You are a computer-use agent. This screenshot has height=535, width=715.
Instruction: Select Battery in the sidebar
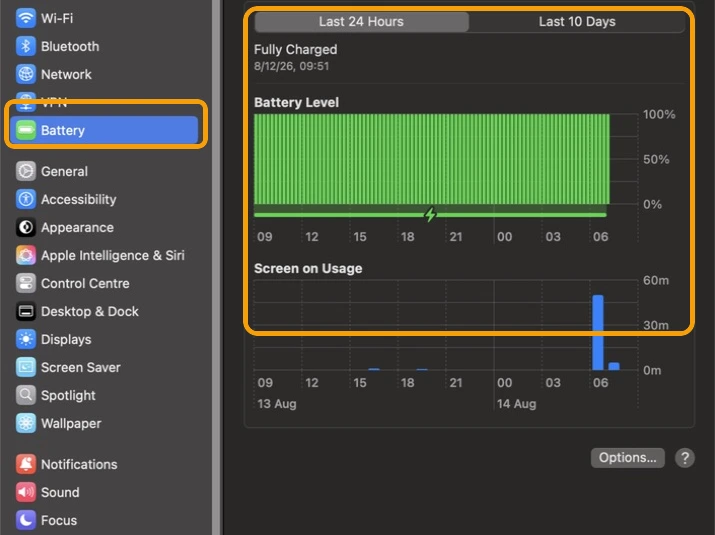tap(104, 130)
